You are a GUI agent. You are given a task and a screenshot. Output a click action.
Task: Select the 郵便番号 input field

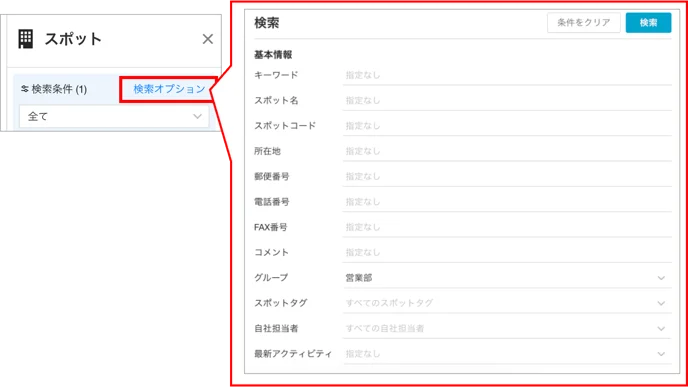(507, 176)
